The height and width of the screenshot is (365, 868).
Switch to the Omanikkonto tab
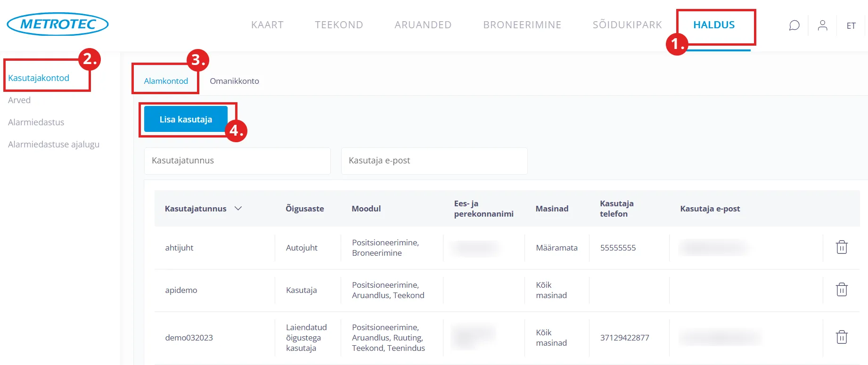[x=234, y=81]
